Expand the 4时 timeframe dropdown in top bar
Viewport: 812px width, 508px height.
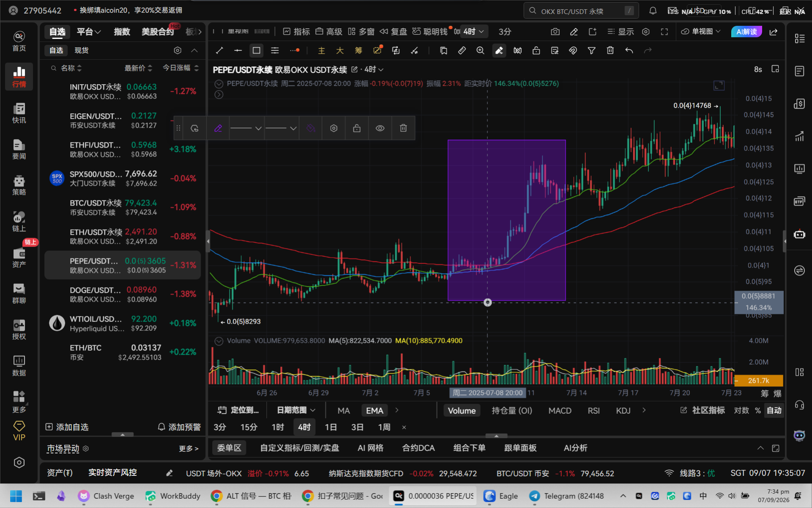(473, 32)
